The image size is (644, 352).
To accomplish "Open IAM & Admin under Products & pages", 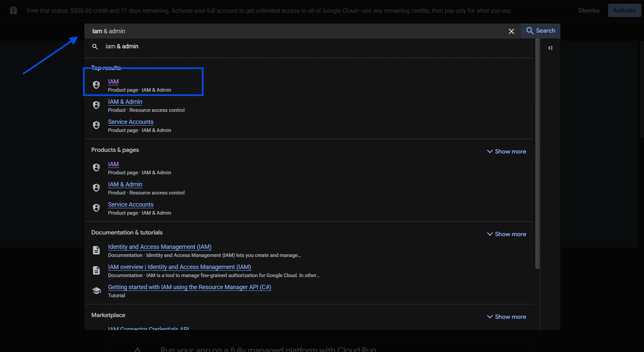I will click(125, 184).
